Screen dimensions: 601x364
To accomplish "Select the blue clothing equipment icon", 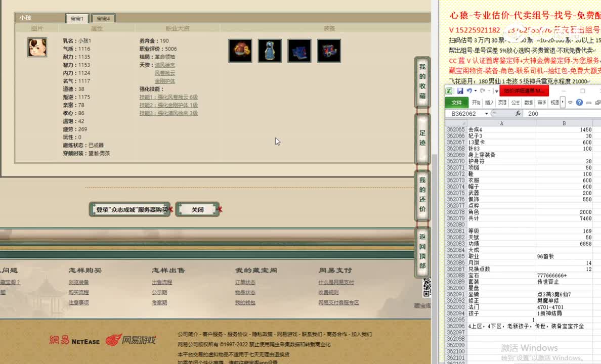I will pos(270,50).
